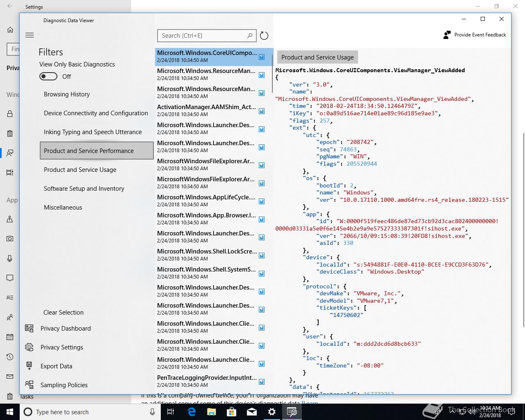Screen dimensions: 525x420
Task: Open Microsoft Store from taskbar
Action: pos(231,412)
